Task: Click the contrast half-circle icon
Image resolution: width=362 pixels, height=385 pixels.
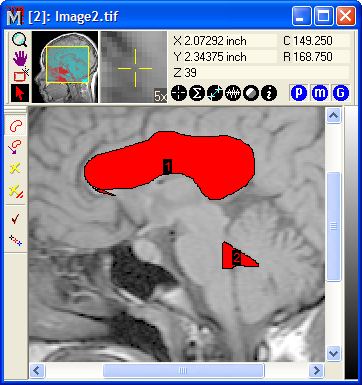Action: click(251, 93)
